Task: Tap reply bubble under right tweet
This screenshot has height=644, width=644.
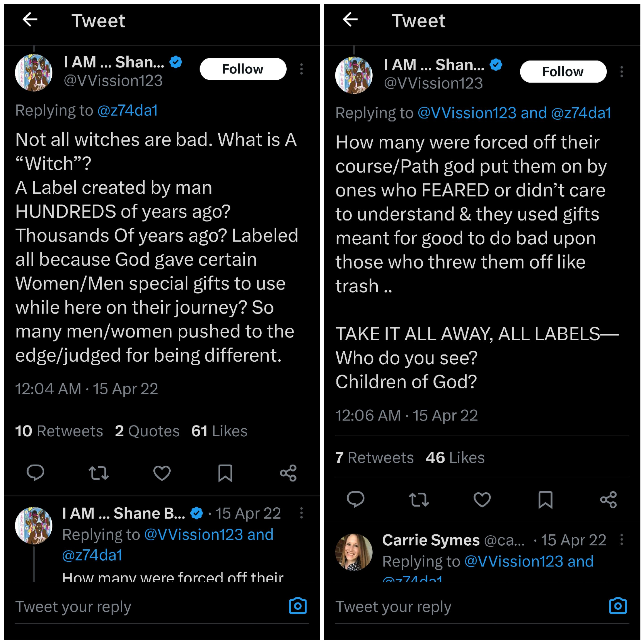Action: pos(355,499)
